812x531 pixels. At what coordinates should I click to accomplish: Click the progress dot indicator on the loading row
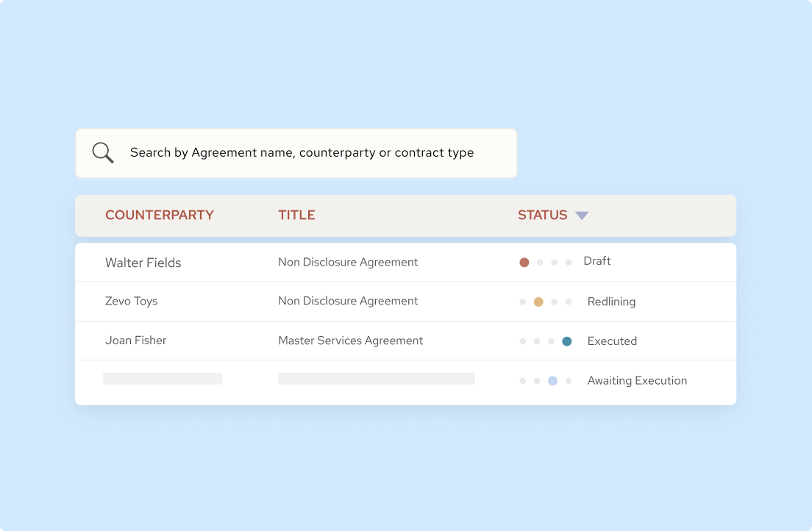(544, 380)
